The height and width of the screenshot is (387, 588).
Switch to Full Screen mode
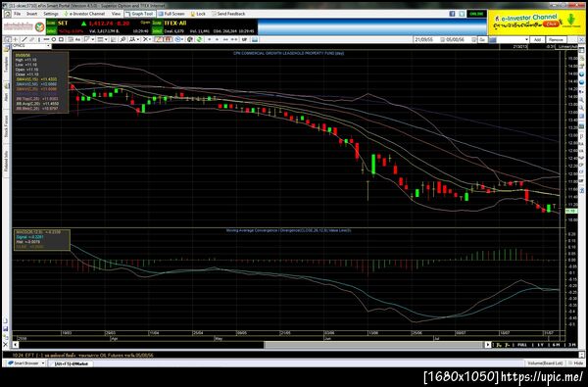tap(171, 14)
